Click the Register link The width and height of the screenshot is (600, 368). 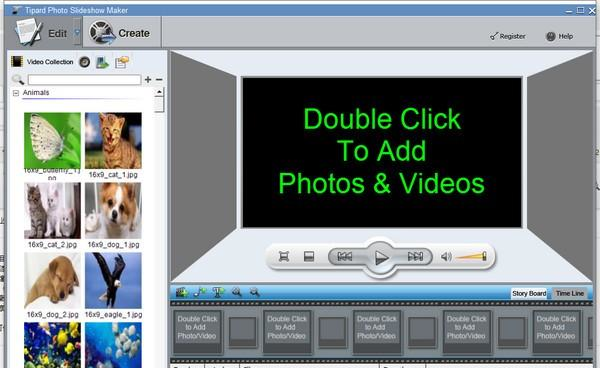pyautogui.click(x=507, y=36)
